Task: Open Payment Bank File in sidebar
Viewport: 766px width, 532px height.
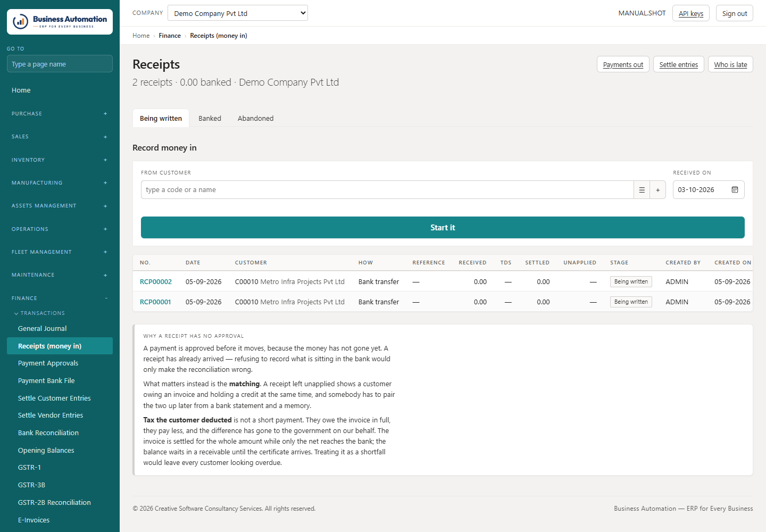Action: point(60,381)
